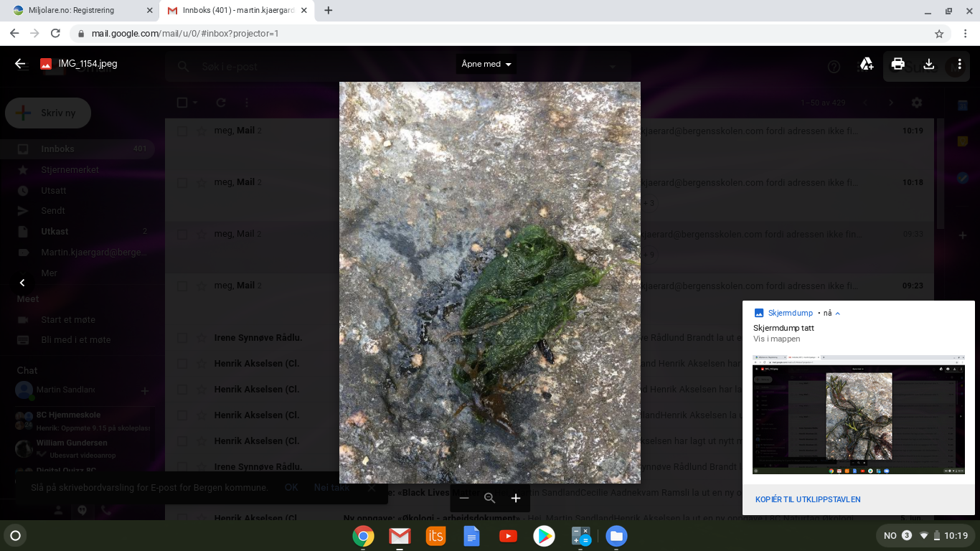Open Calculator from the shelf
Screen dimensions: 980x551
[580, 536]
